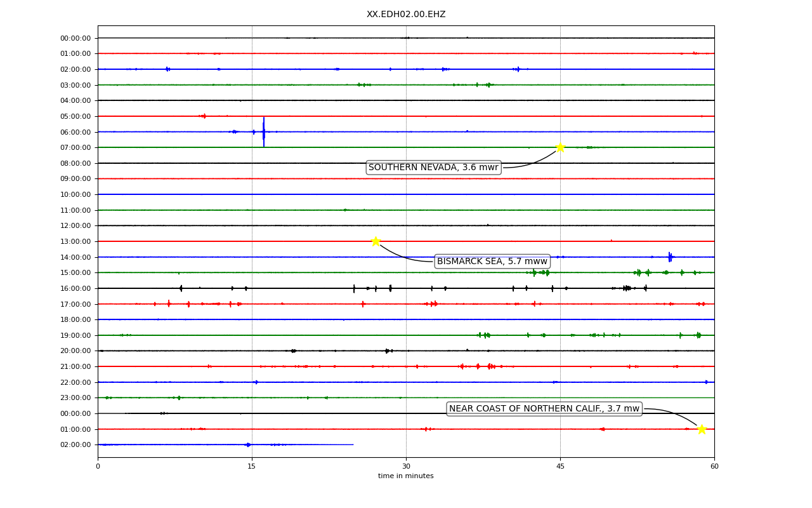Click the Southern Nevada yellow star marker
The width and height of the screenshot is (812, 508).
click(560, 147)
